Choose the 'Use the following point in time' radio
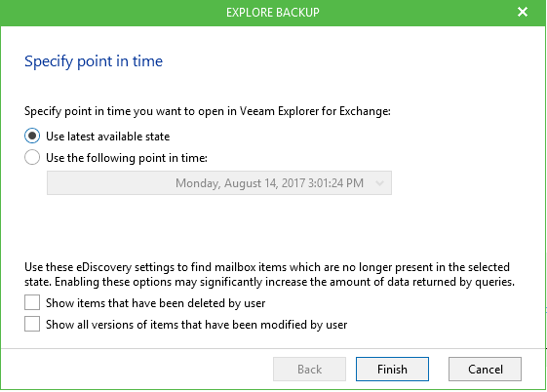 [x=32, y=157]
